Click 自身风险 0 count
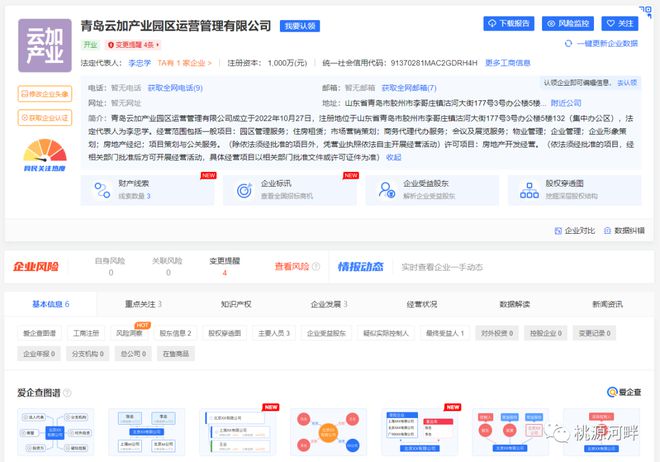 (x=110, y=266)
